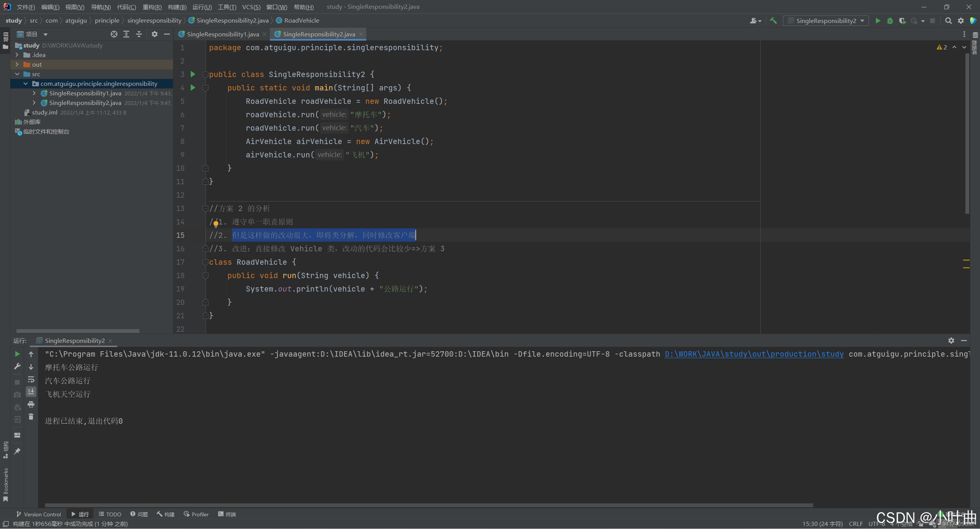Click the console horizontal scrollbar
980x529 pixels.
[429, 505]
